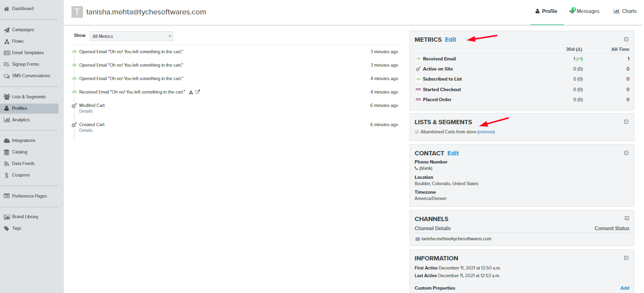Click the Lists & Segments people icon

[7, 97]
